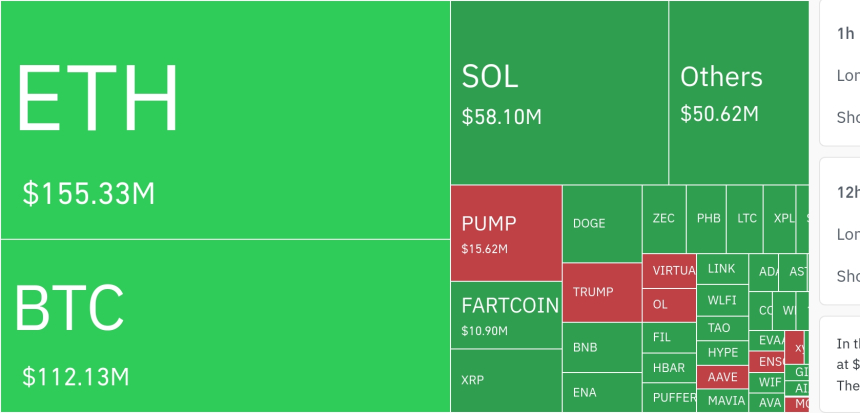Viewport: 860px width, 413px height.
Task: Click the FARTCOIN $10.90M block
Action: click(x=506, y=315)
